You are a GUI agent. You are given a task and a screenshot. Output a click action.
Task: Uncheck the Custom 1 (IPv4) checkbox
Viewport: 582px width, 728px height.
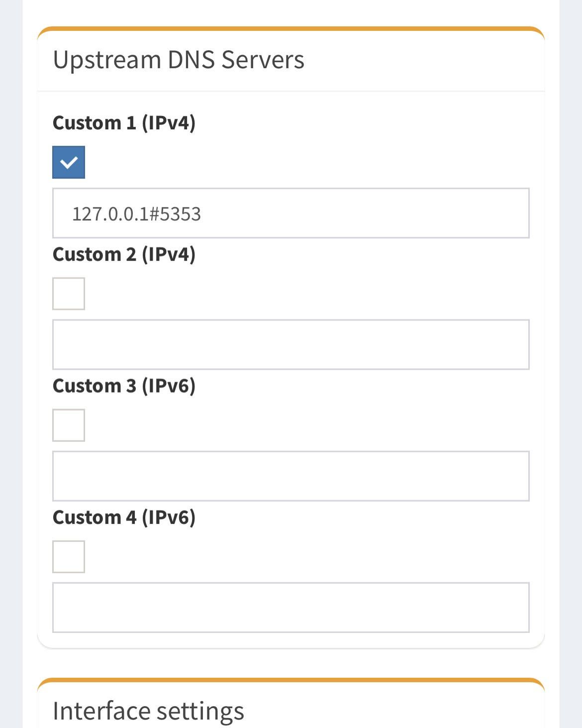coord(69,162)
